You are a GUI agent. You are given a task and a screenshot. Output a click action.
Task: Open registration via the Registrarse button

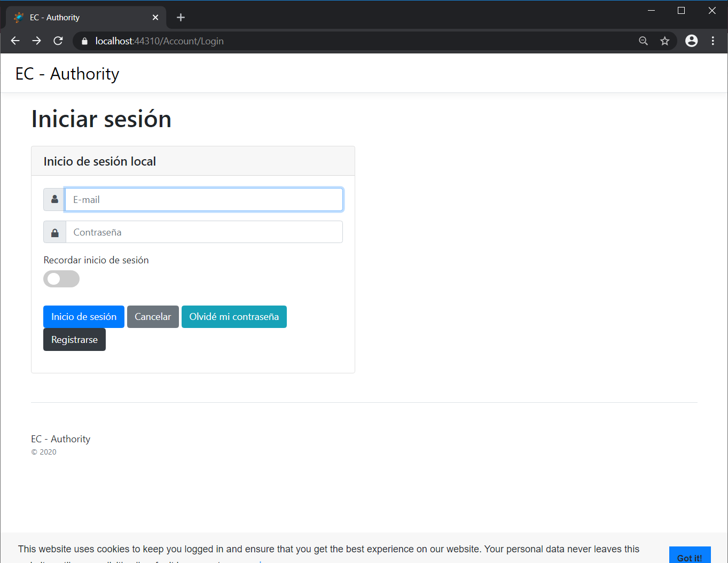(74, 339)
